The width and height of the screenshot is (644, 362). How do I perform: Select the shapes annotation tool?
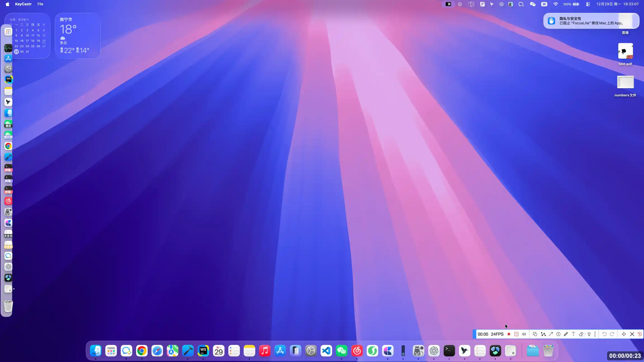(535, 334)
